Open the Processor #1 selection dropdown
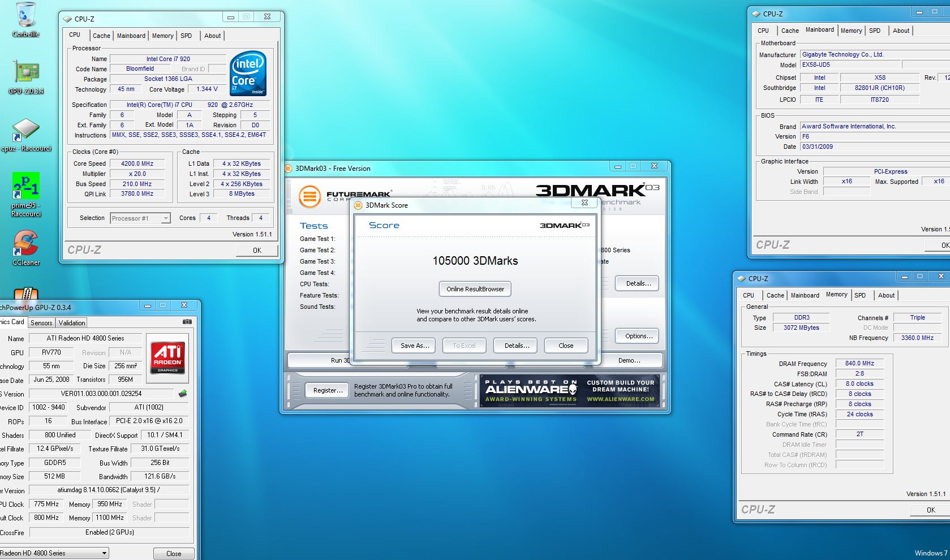Screen dimensions: 950x560 coord(140,218)
